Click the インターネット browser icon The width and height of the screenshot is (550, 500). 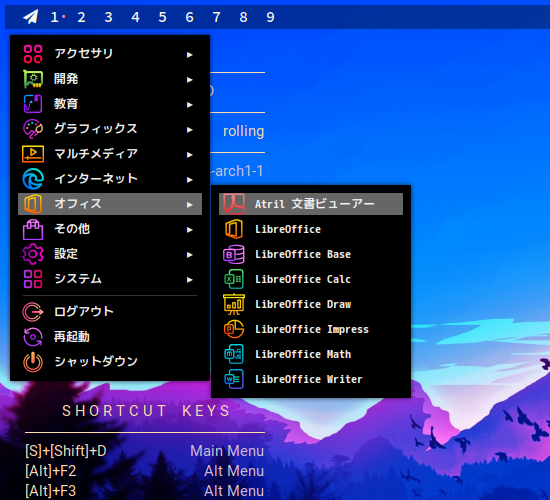click(x=33, y=179)
